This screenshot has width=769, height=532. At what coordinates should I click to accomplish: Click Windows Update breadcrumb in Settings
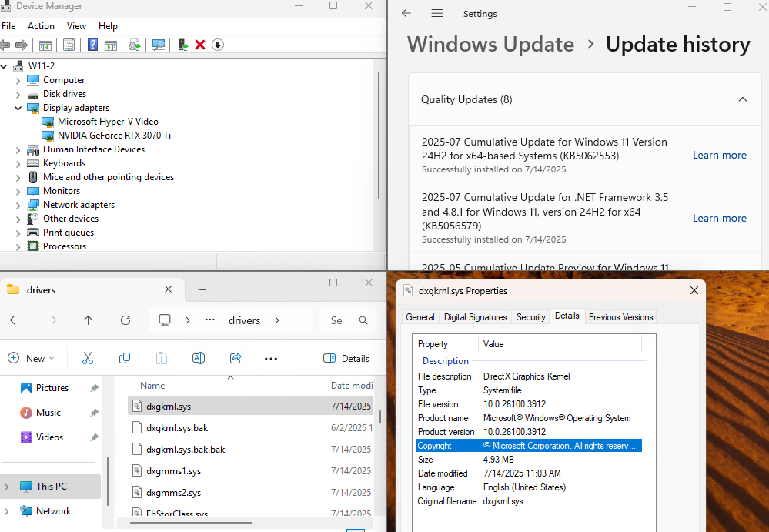490,44
